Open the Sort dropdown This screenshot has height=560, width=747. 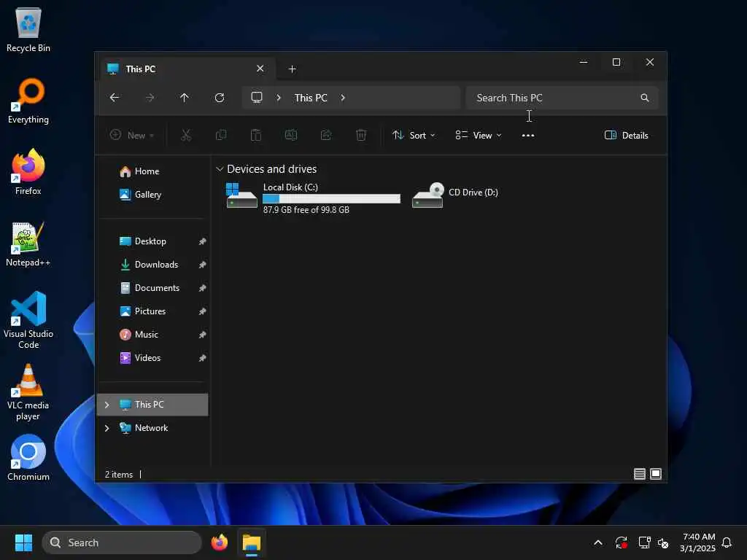[x=414, y=135]
